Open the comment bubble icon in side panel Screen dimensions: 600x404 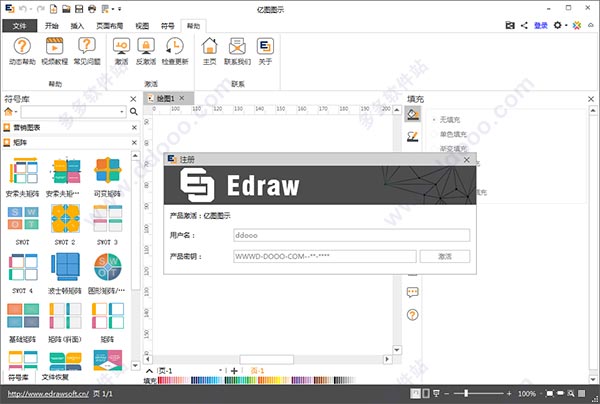point(412,293)
